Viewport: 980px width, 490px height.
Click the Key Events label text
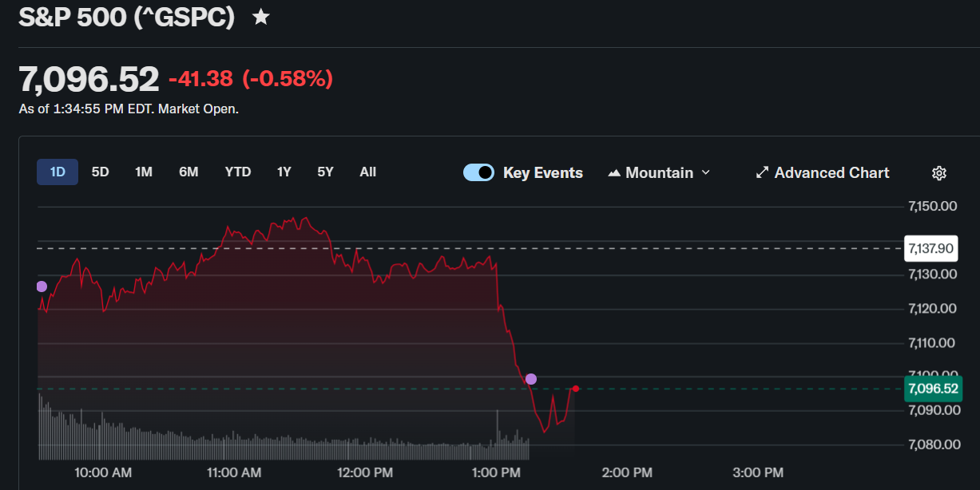click(x=543, y=172)
